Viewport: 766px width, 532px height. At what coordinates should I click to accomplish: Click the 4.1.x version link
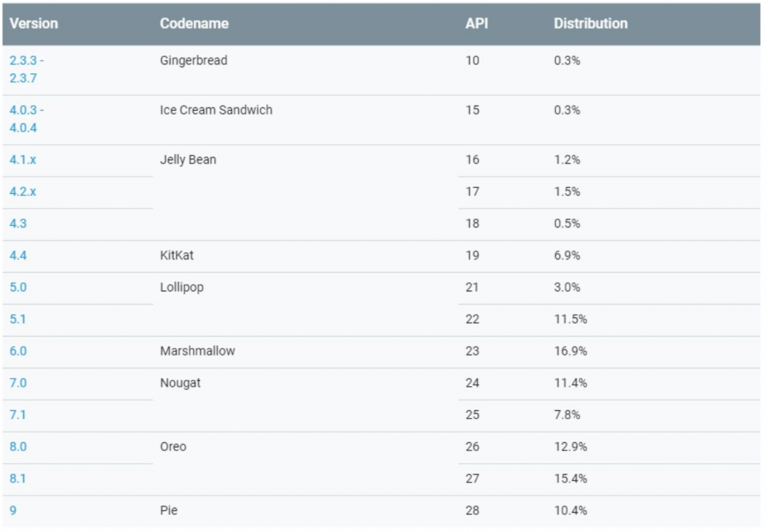point(22,160)
